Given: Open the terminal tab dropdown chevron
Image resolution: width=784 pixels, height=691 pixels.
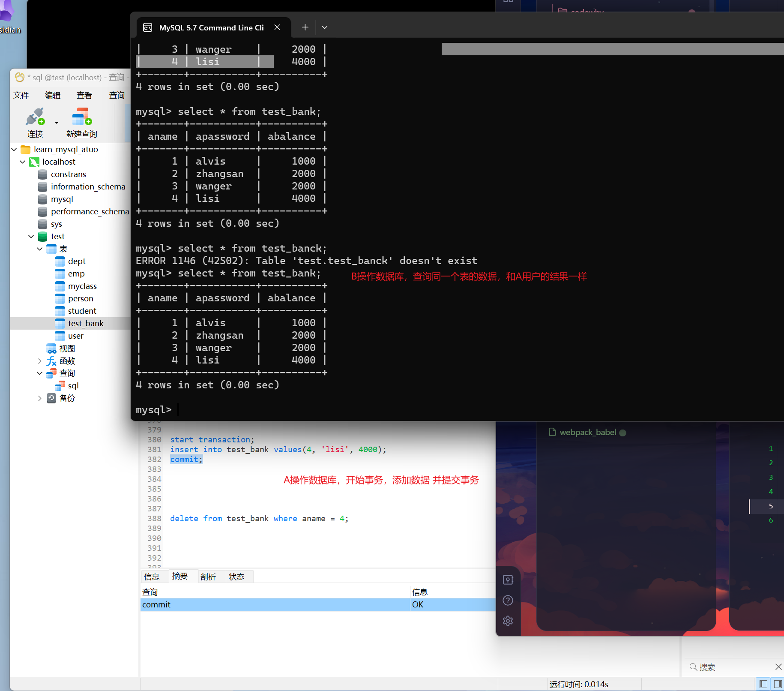Looking at the screenshot, I should (325, 27).
